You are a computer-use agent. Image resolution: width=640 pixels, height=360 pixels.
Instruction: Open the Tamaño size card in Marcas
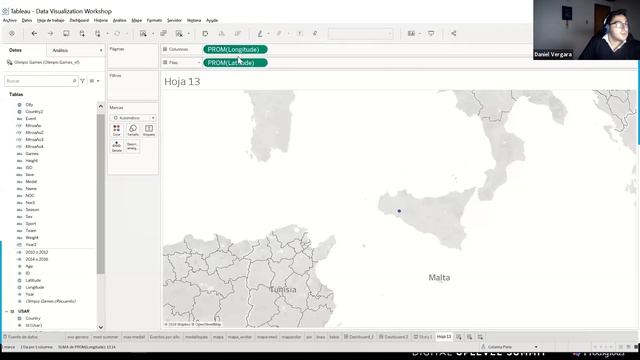tap(133, 131)
